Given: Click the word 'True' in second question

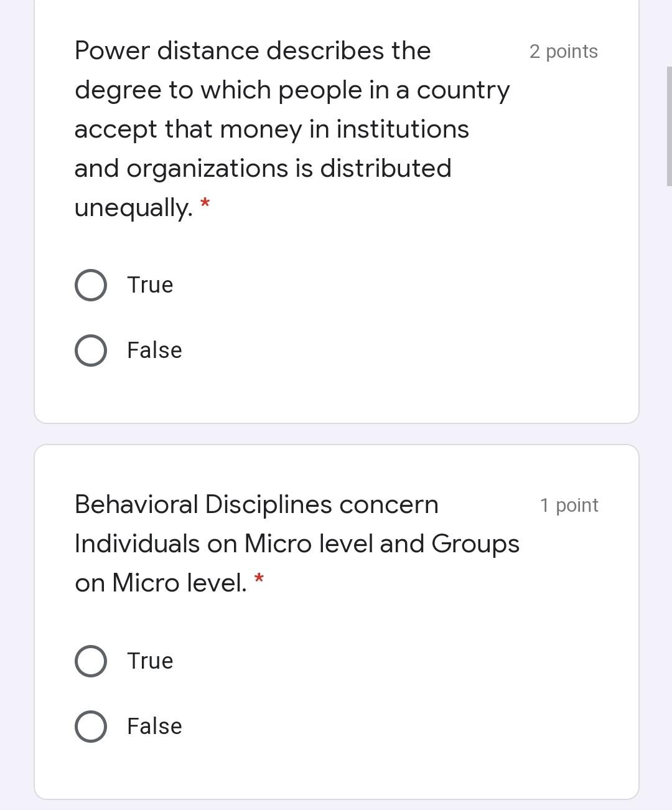Looking at the screenshot, I should coord(150,661).
